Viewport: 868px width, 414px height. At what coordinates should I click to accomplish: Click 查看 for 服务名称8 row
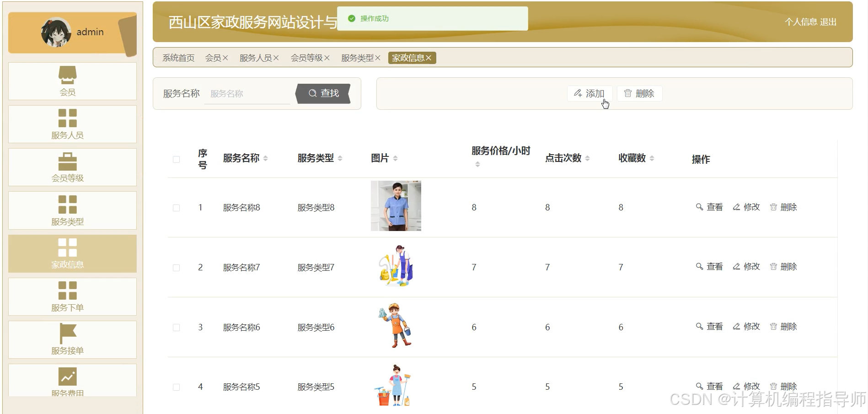point(709,207)
